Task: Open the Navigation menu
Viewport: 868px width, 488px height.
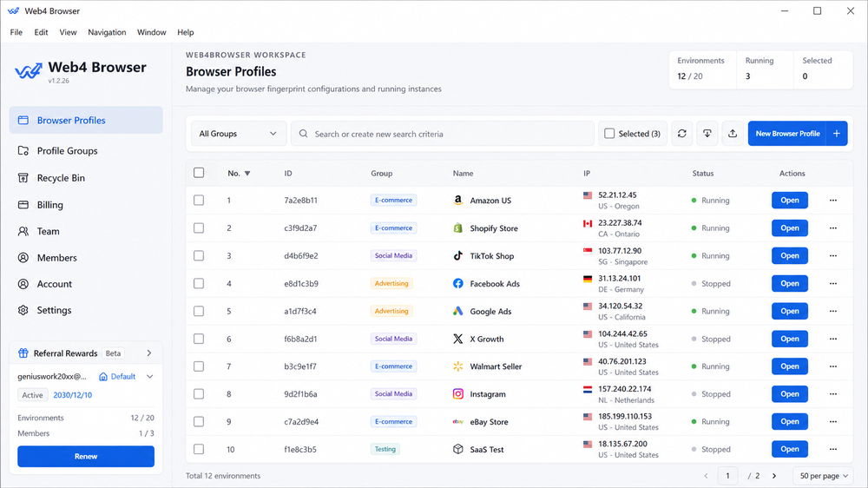Action: click(x=107, y=32)
